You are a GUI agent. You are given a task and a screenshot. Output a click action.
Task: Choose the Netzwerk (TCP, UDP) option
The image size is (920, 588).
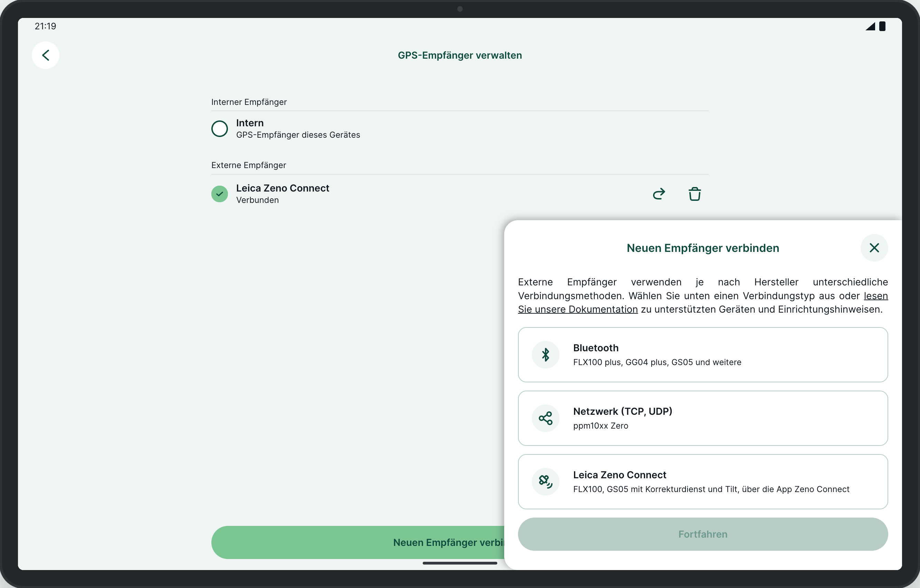tap(703, 418)
